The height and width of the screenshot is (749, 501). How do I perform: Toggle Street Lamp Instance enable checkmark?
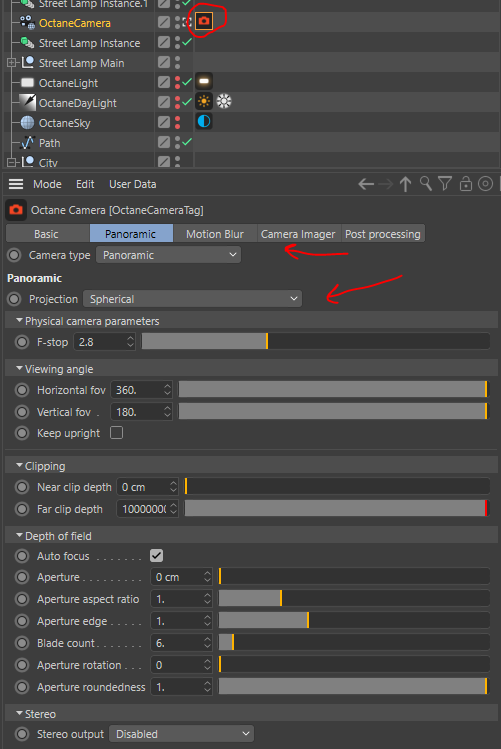187,42
